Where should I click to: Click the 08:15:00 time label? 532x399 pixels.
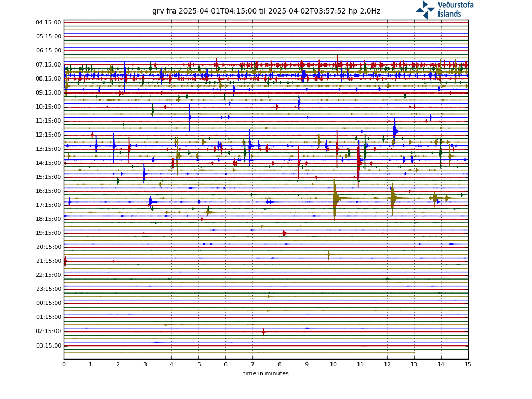pyautogui.click(x=48, y=79)
